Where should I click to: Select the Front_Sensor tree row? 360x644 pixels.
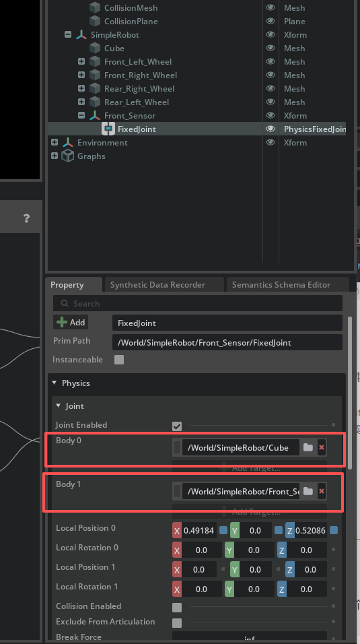pos(196,115)
